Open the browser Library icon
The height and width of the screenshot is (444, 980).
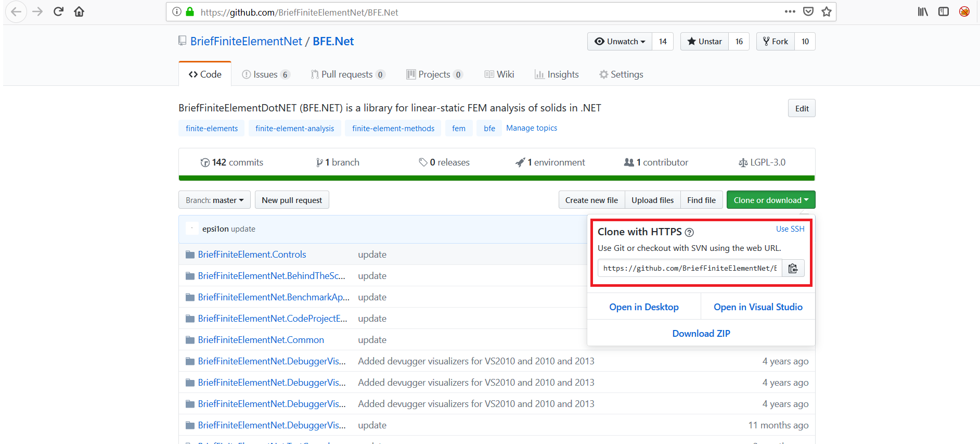(923, 11)
